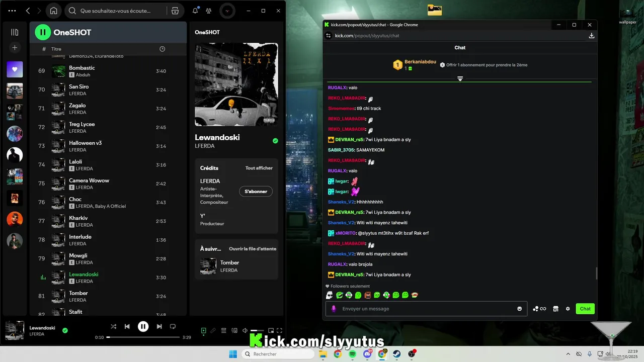Viewport: 644px width, 362px height.
Task: Open the Kick chat shop icon
Action: tap(555, 309)
